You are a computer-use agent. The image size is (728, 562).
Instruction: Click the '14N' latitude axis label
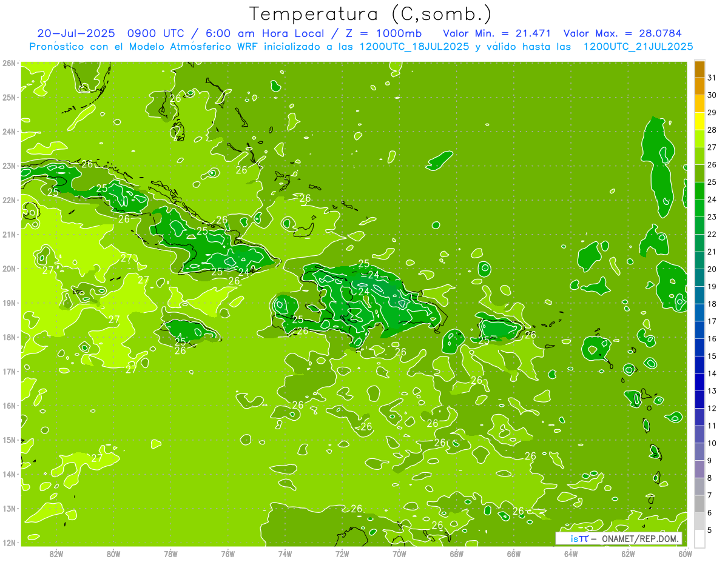click(9, 474)
